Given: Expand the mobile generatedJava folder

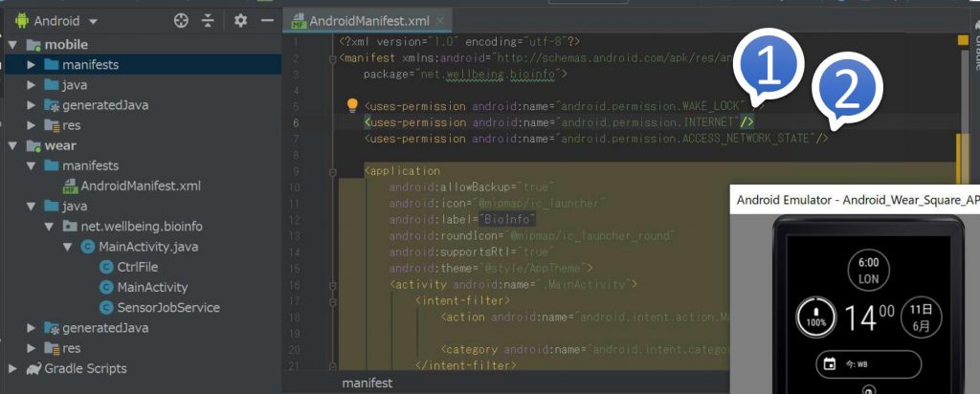Looking at the screenshot, I should (31, 105).
